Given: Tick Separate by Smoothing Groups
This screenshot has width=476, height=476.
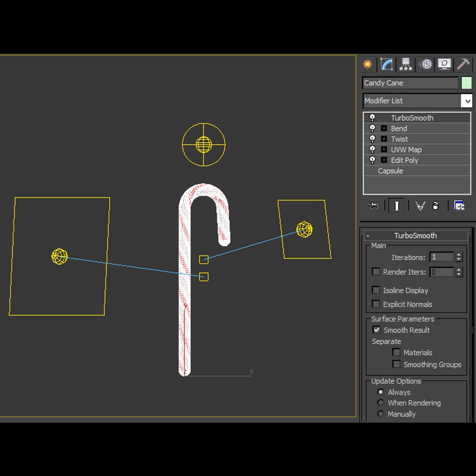Looking at the screenshot, I should 396,364.
